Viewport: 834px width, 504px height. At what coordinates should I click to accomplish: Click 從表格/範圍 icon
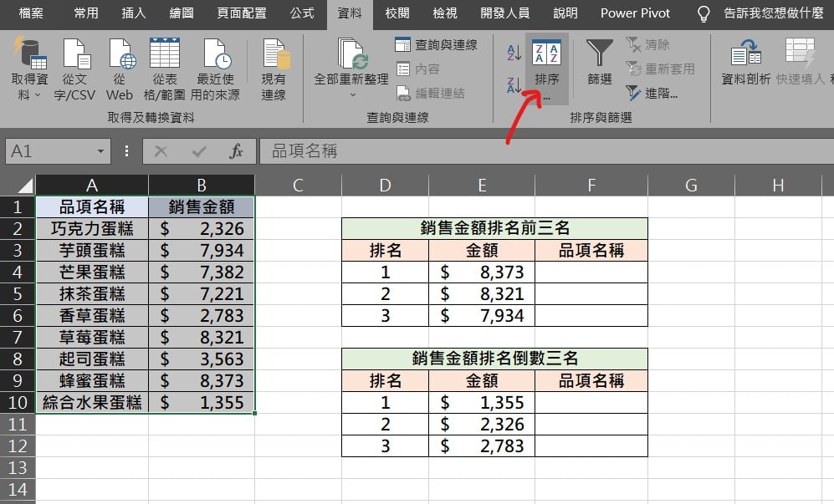tap(165, 54)
